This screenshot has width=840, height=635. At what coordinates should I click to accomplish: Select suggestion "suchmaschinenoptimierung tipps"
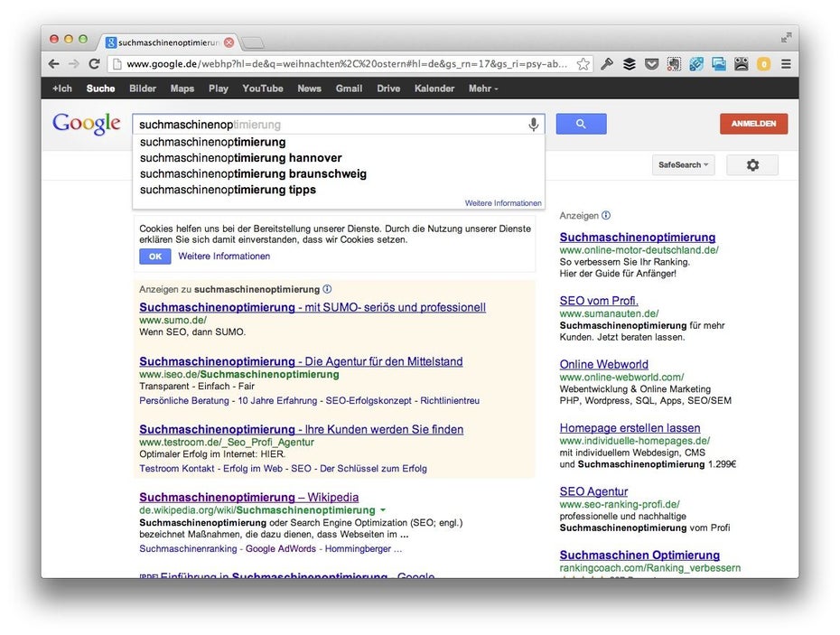(228, 190)
